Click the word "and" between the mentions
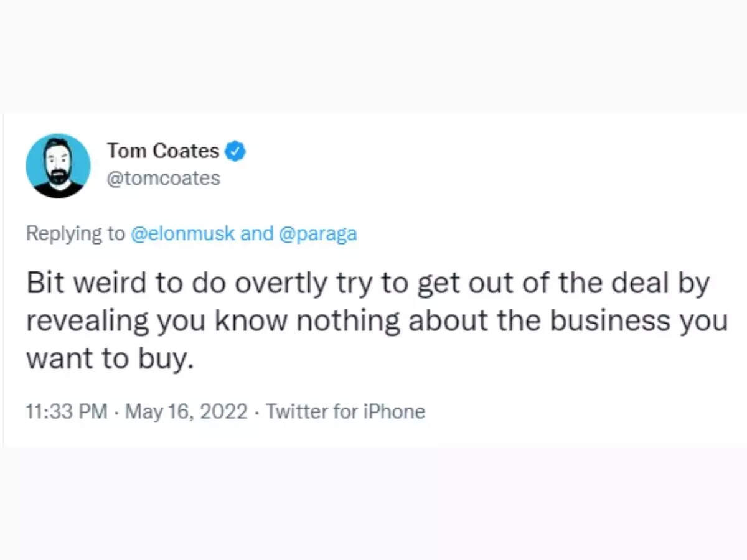The width and height of the screenshot is (747, 560). click(256, 234)
